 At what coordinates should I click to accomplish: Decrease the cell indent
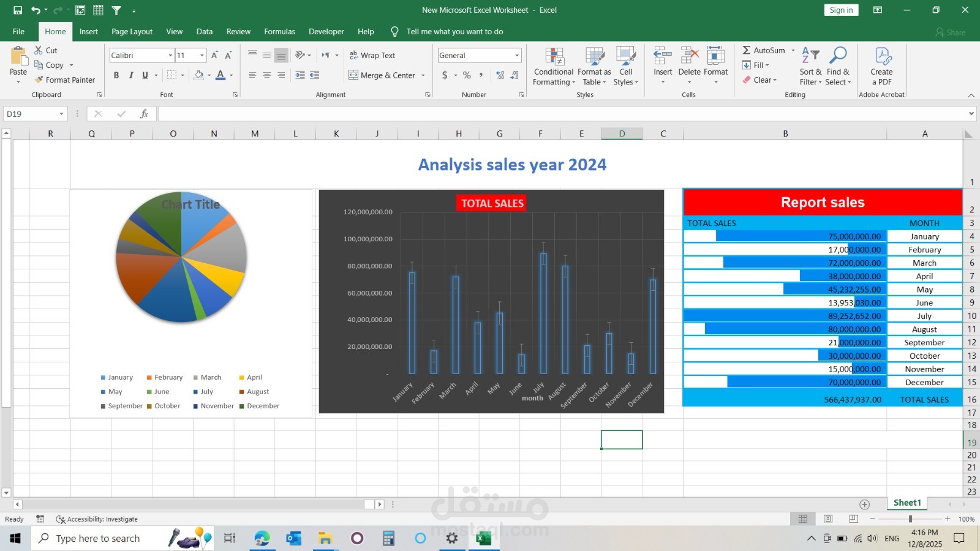click(300, 75)
